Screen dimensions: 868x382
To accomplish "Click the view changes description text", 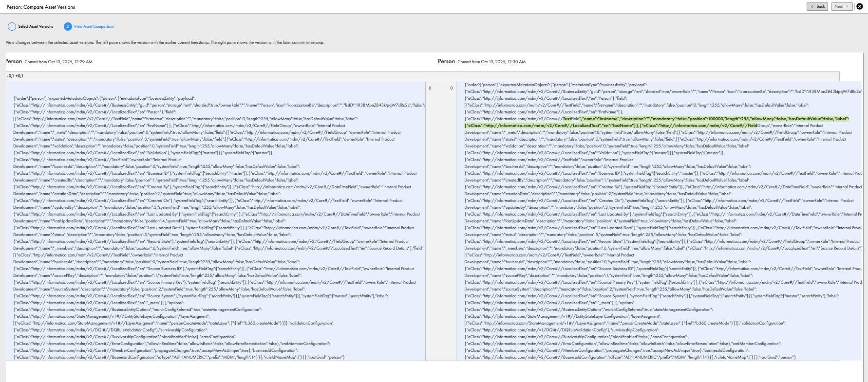I will click(165, 42).
